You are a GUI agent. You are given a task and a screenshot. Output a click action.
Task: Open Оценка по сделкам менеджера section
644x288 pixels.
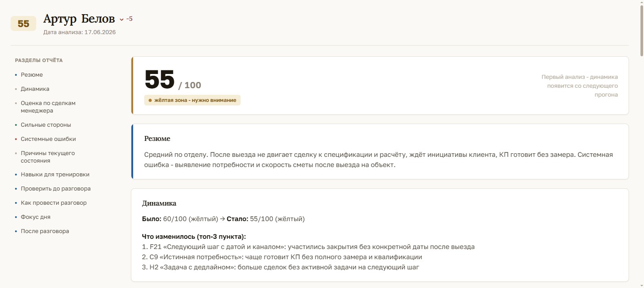point(48,107)
